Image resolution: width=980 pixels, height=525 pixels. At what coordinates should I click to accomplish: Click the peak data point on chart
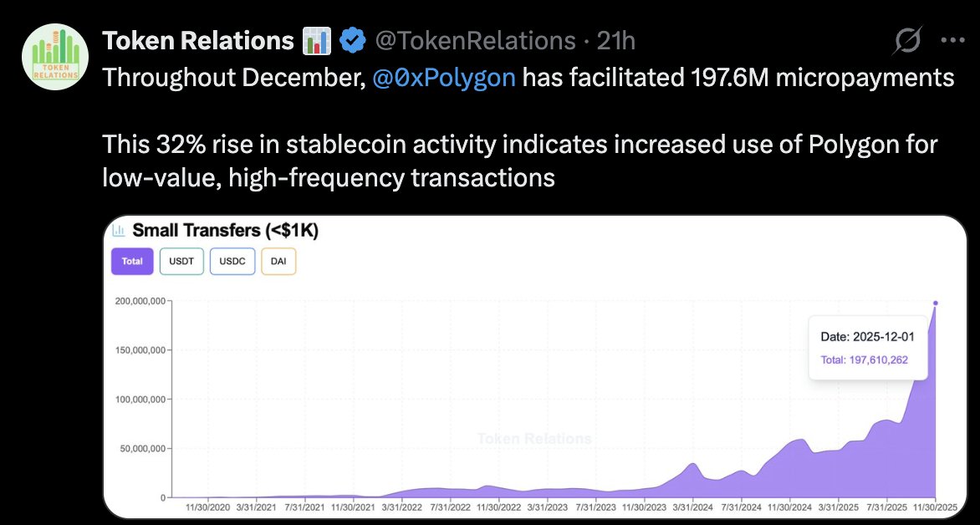936,303
